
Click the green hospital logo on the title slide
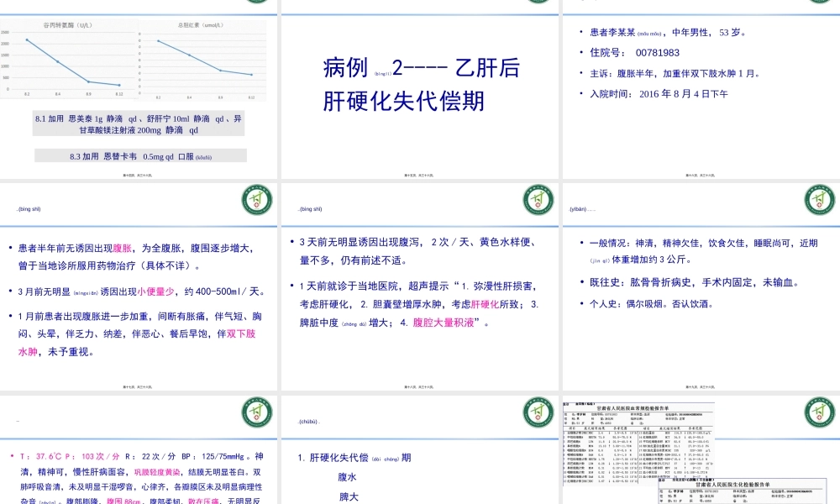point(538,3)
